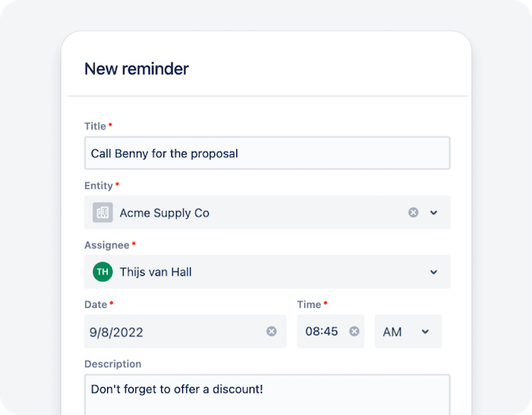Image resolution: width=532 pixels, height=415 pixels.
Task: Click the Acme Supply Co building icon
Action: point(102,213)
